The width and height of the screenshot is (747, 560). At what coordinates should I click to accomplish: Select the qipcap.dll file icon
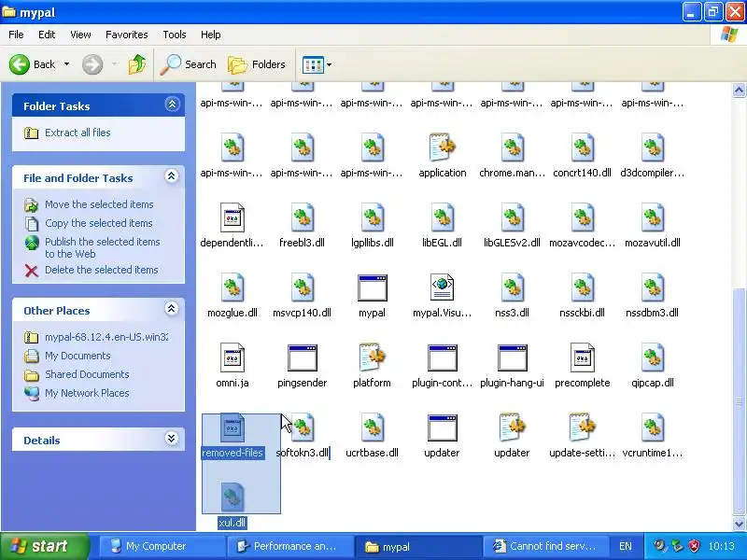click(652, 358)
